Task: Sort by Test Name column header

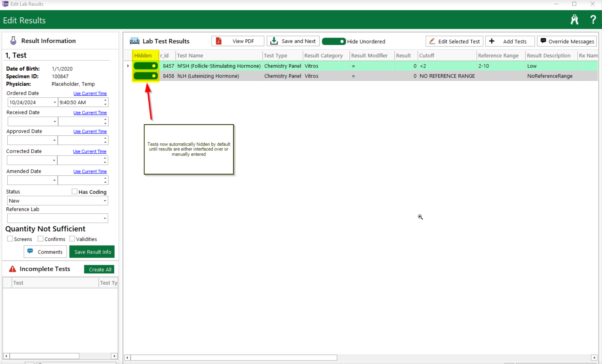Action: [219, 55]
